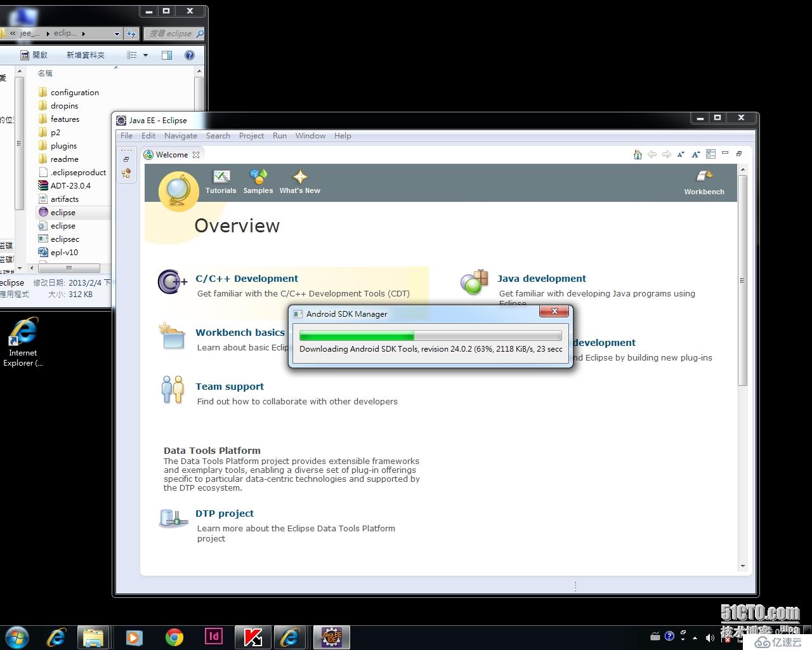Open the Project menu
Screen dimensions: 812x650
click(x=251, y=136)
